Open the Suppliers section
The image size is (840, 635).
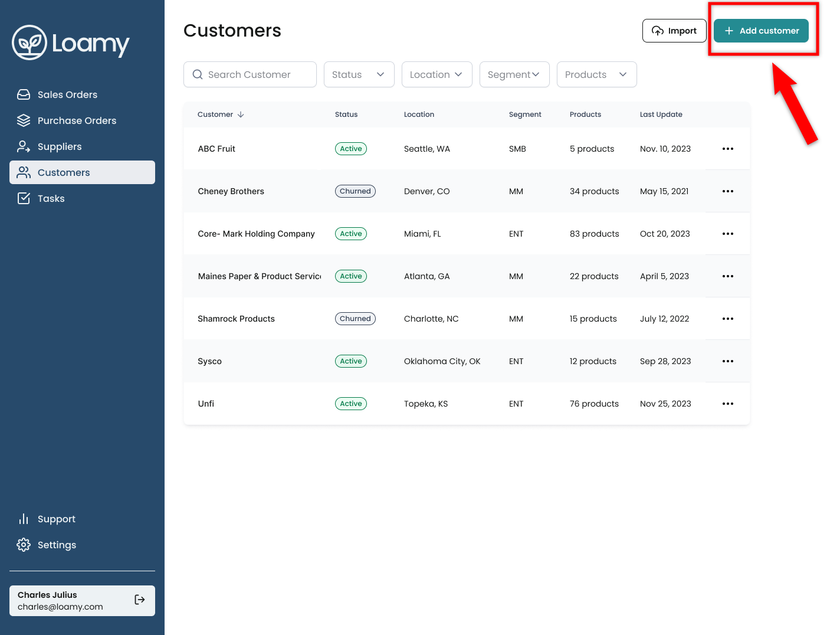pos(82,146)
